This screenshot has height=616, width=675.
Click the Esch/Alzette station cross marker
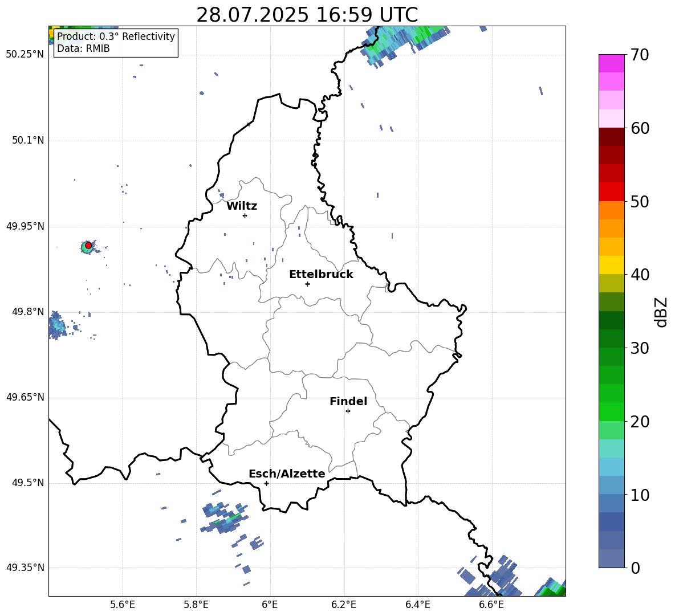coord(266,483)
